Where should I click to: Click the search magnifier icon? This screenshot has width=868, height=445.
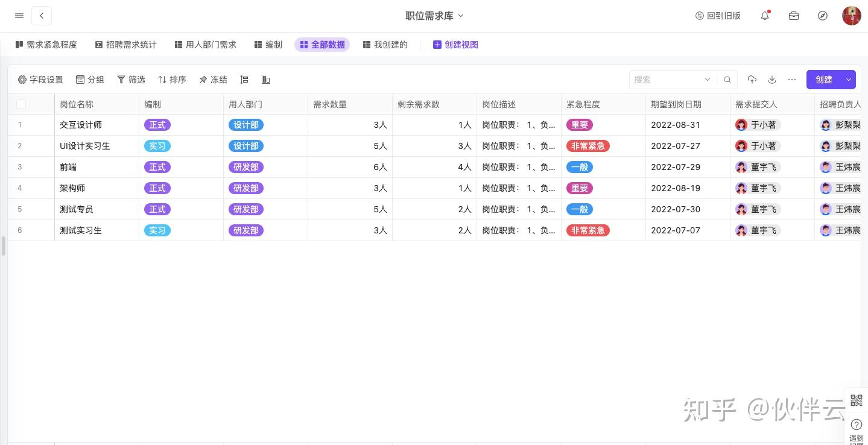tap(727, 80)
